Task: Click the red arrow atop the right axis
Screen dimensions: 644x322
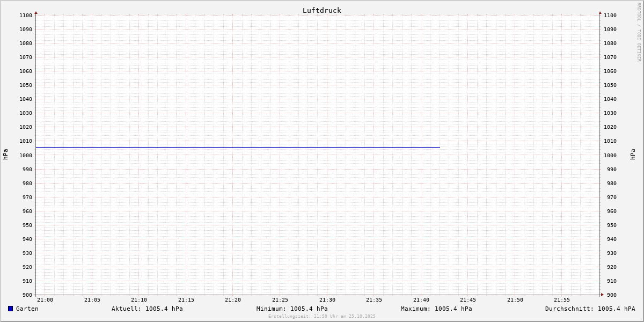Action: 600,12
